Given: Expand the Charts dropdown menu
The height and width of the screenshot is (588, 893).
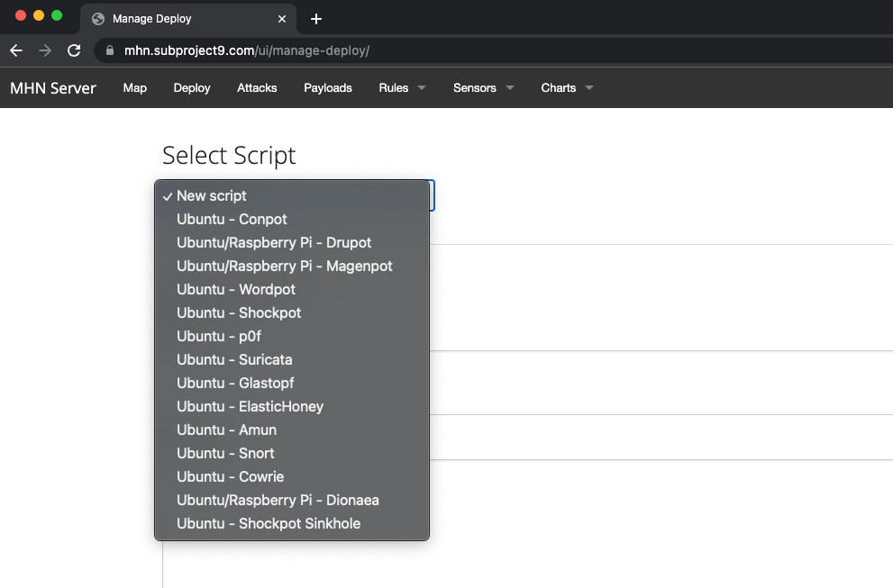Looking at the screenshot, I should click(567, 87).
